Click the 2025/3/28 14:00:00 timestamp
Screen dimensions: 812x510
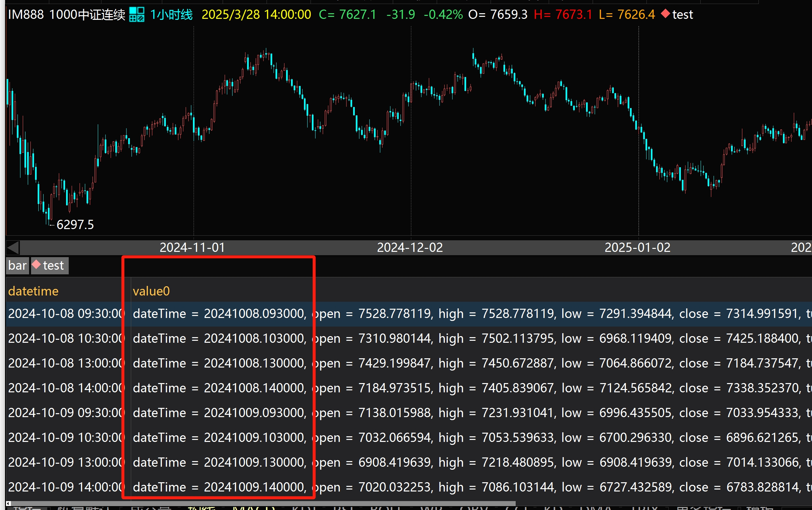[256, 15]
